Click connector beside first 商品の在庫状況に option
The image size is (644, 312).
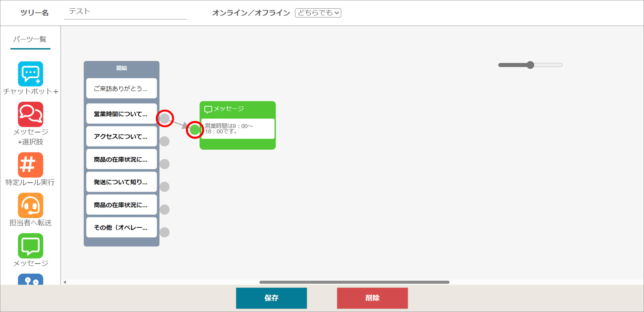point(165,164)
